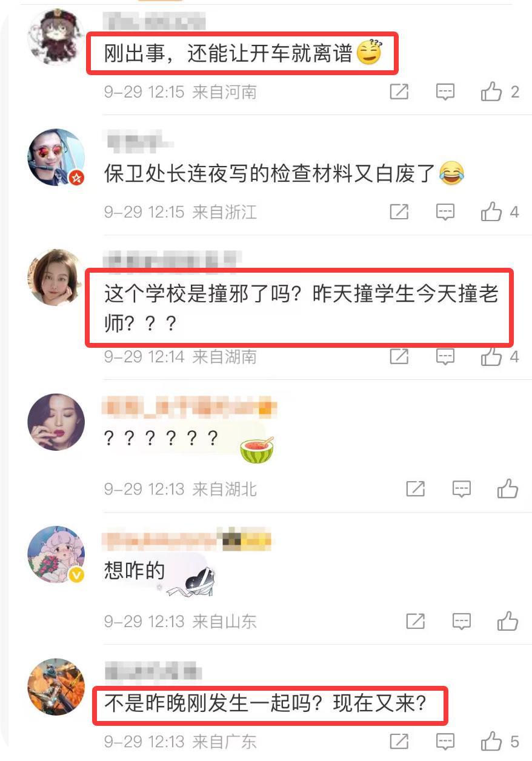Repost the comment from 湖北
Viewport: 532px width, 761px height.
[415, 489]
